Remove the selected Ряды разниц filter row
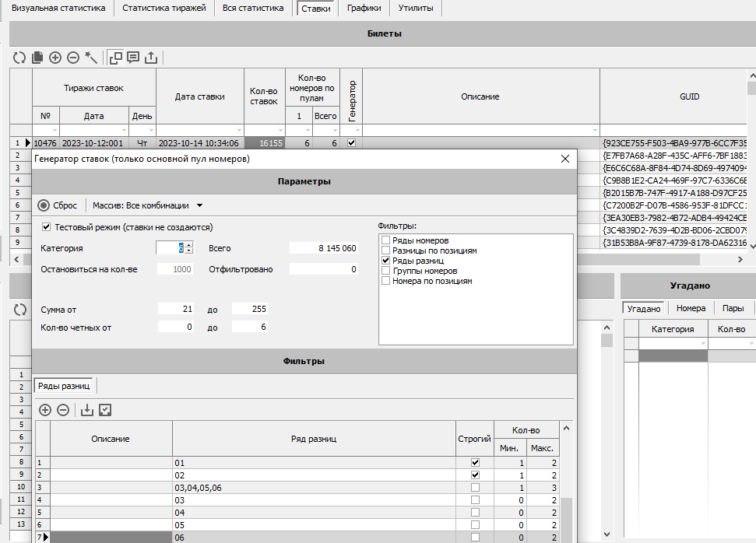756x543 pixels. pyautogui.click(x=63, y=410)
